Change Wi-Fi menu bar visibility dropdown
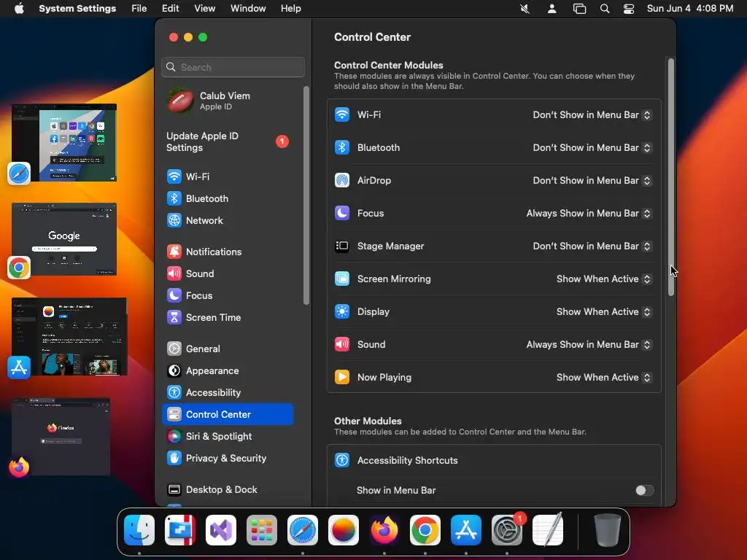 click(592, 115)
